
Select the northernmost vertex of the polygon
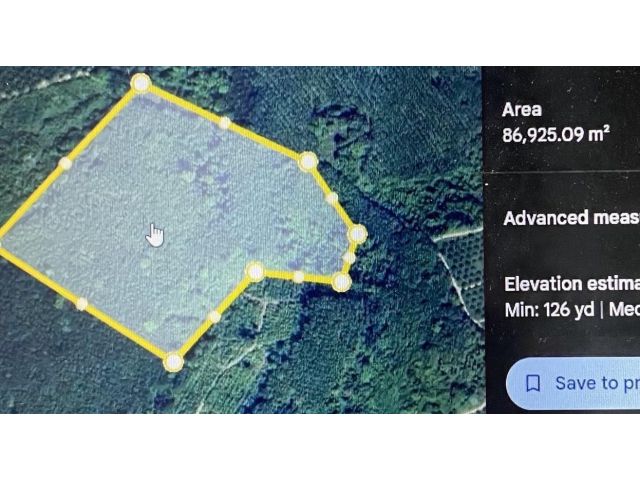tap(141, 83)
